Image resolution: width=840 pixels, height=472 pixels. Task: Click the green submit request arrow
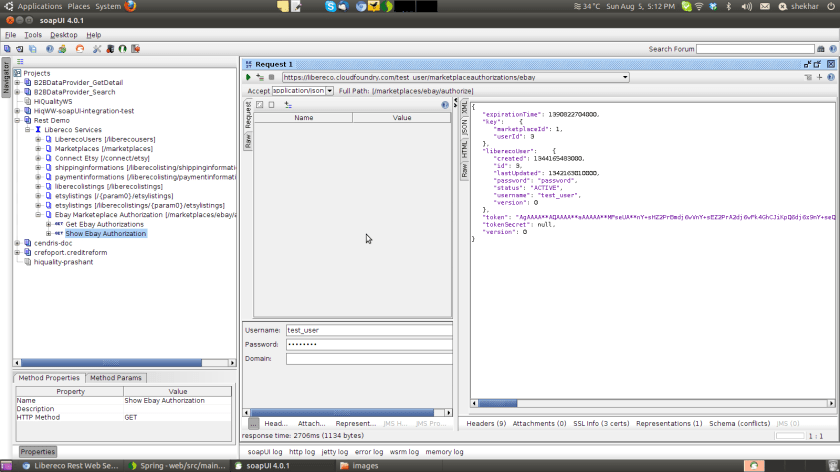(x=248, y=77)
